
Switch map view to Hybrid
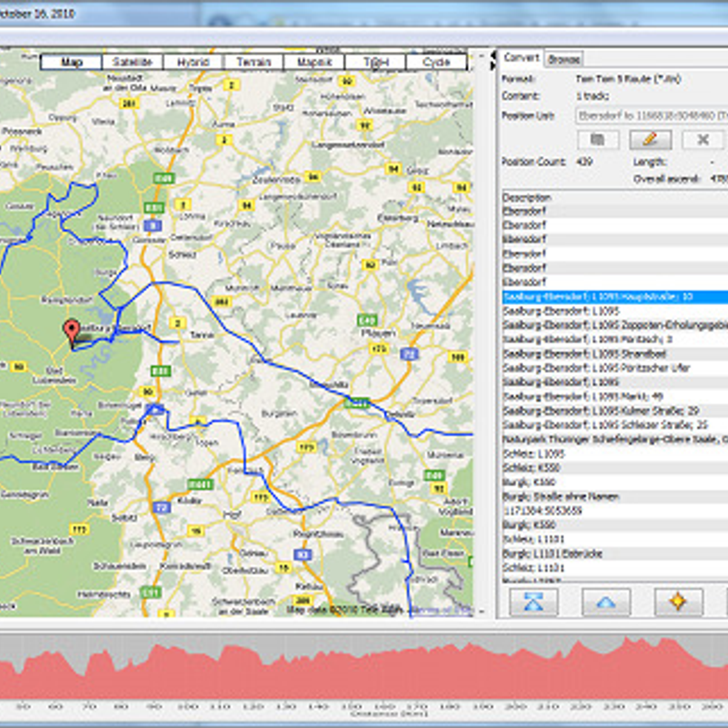pos(193,62)
